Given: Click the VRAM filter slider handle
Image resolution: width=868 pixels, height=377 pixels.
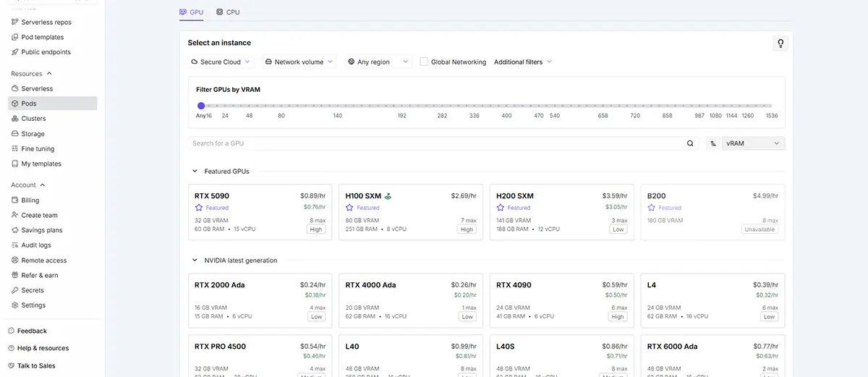Looking at the screenshot, I should click(x=201, y=106).
